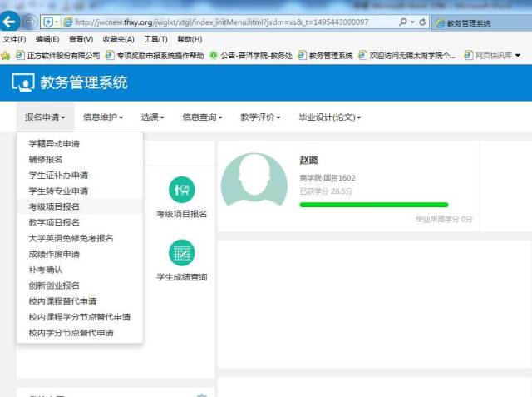Collapse the 报名申请 dropdown menu
This screenshot has width=532, height=397.
click(x=45, y=117)
